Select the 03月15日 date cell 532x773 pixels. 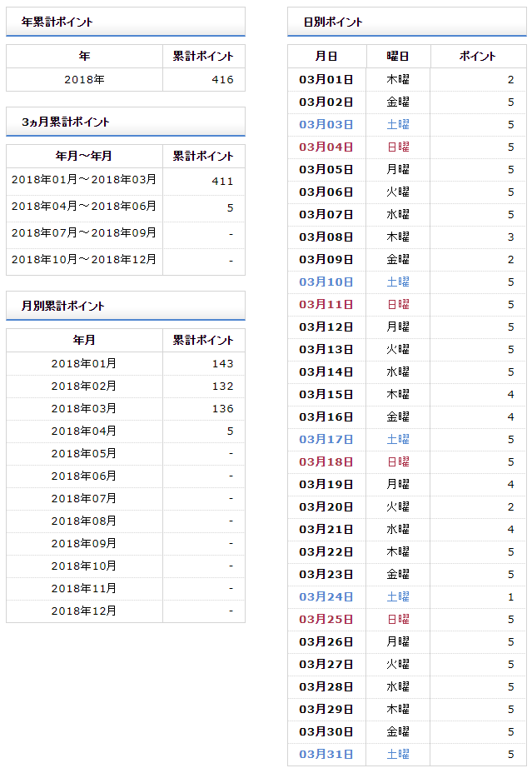[x=326, y=395]
